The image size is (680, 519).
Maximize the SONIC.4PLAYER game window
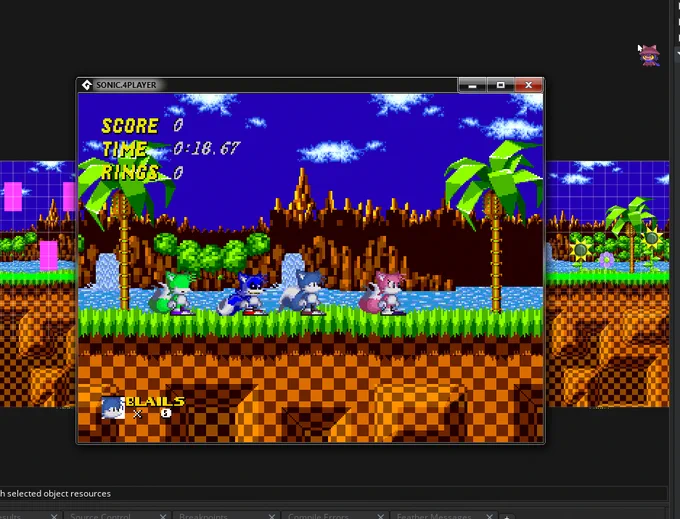pos(500,85)
